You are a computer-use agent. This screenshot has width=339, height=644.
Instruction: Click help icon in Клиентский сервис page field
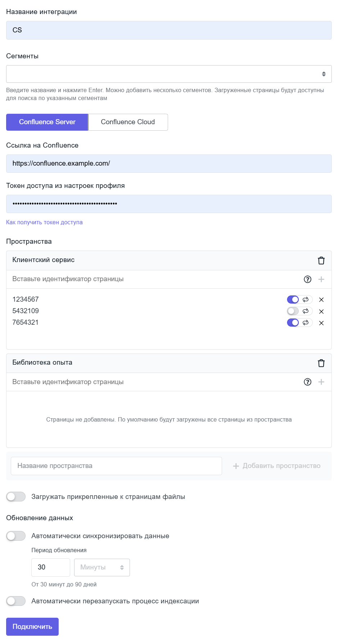pyautogui.click(x=307, y=279)
